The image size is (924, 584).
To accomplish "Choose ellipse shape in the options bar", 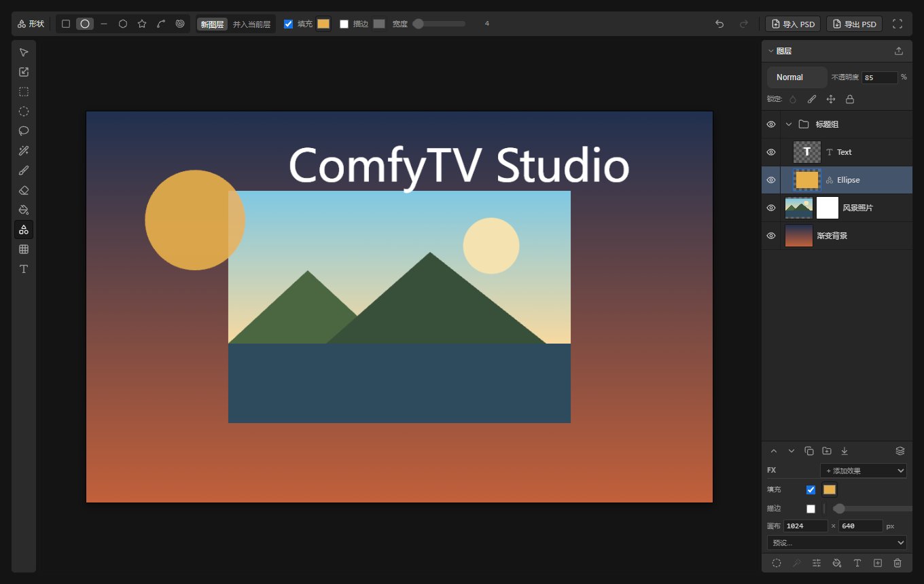I will tap(85, 24).
